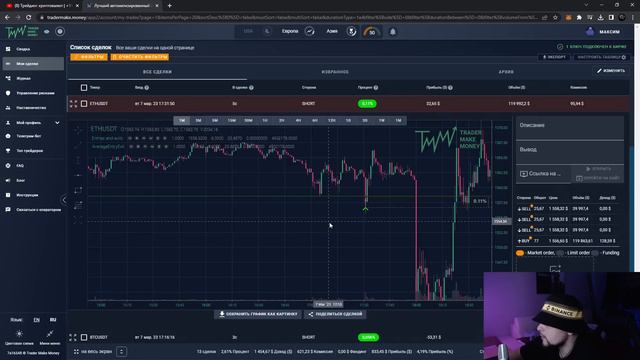This screenshot has width=640, height=360.
Task: Switch language to EN
Action: pos(37,320)
